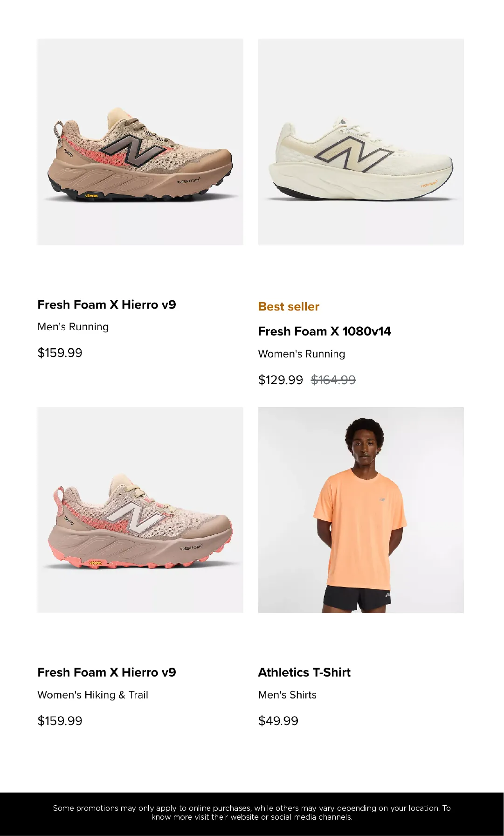Click the Fresh Foam X Hierro v9 Men's title
The width and height of the screenshot is (504, 836).
pyautogui.click(x=107, y=304)
